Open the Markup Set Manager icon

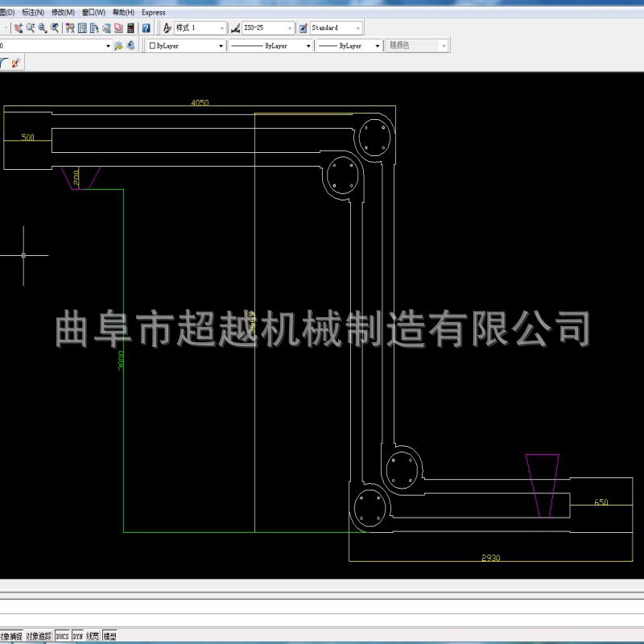pyautogui.click(x=118, y=28)
